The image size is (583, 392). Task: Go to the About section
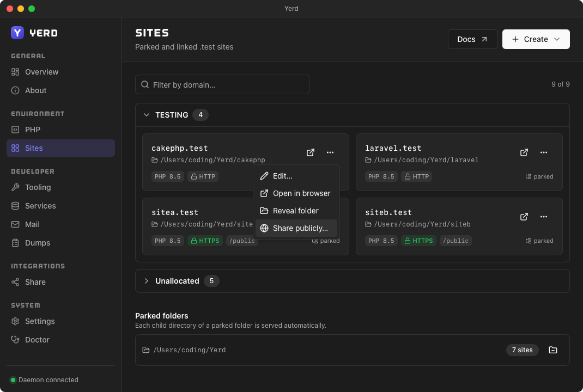60,90
